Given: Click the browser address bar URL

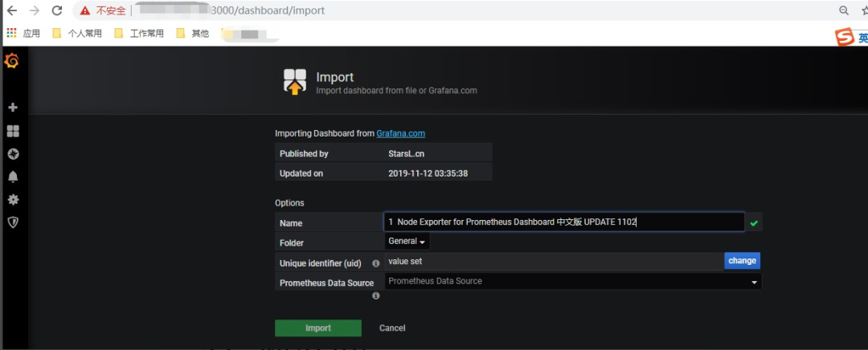Looking at the screenshot, I should click(268, 10).
